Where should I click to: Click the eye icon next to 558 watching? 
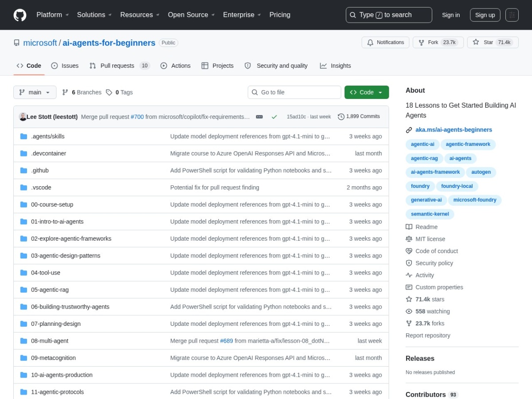(x=409, y=311)
